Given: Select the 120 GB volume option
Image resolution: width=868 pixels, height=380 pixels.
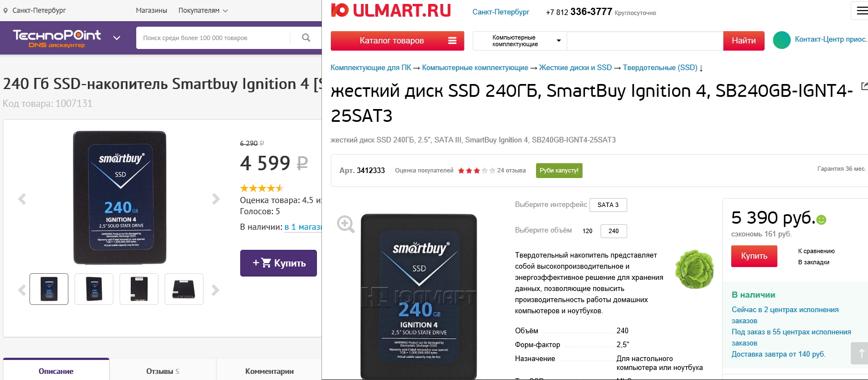Looking at the screenshot, I should [x=587, y=231].
